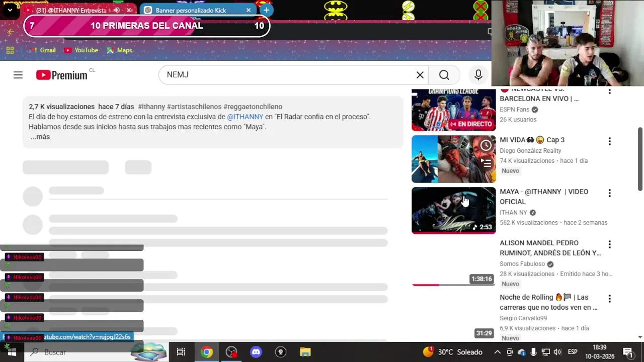The image size is (644, 362).
Task: Open options menu for ALISON MANDEL video
Action: click(609, 244)
